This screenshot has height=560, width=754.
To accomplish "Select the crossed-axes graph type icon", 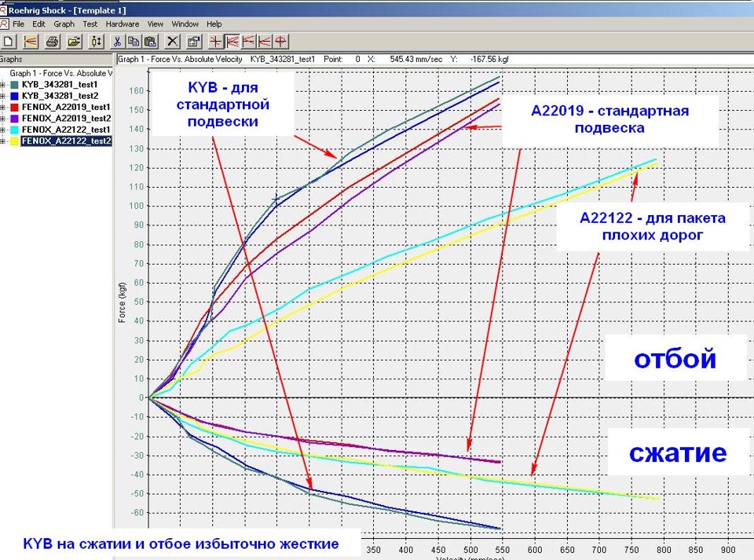I will click(215, 42).
